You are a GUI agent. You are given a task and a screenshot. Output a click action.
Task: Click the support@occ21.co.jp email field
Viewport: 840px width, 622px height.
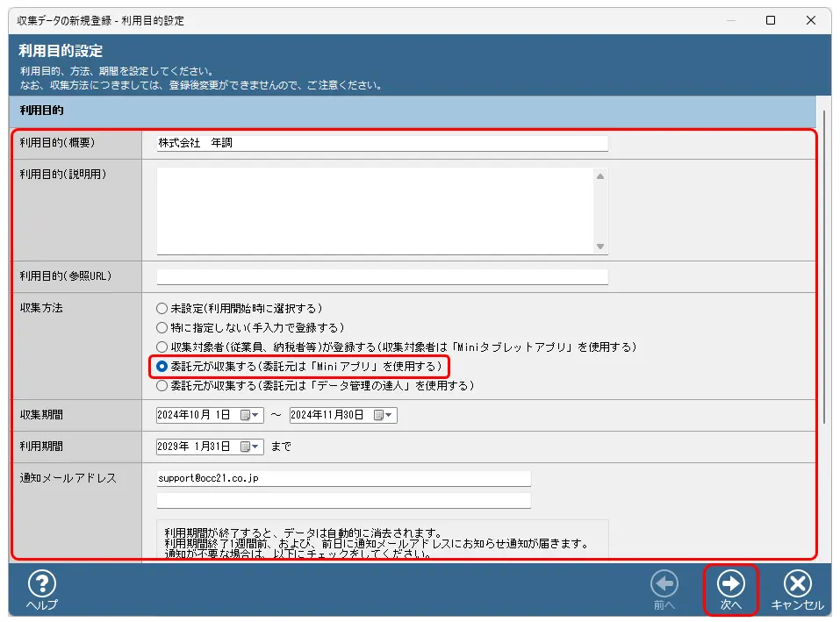coord(343,479)
